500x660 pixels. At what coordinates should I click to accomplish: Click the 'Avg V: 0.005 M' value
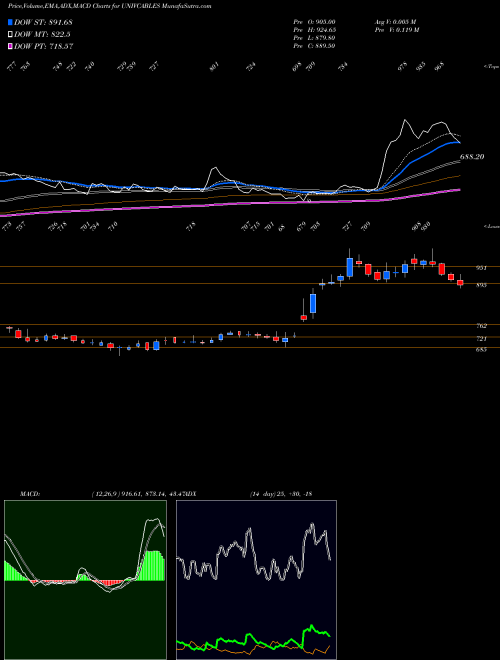pyautogui.click(x=395, y=22)
